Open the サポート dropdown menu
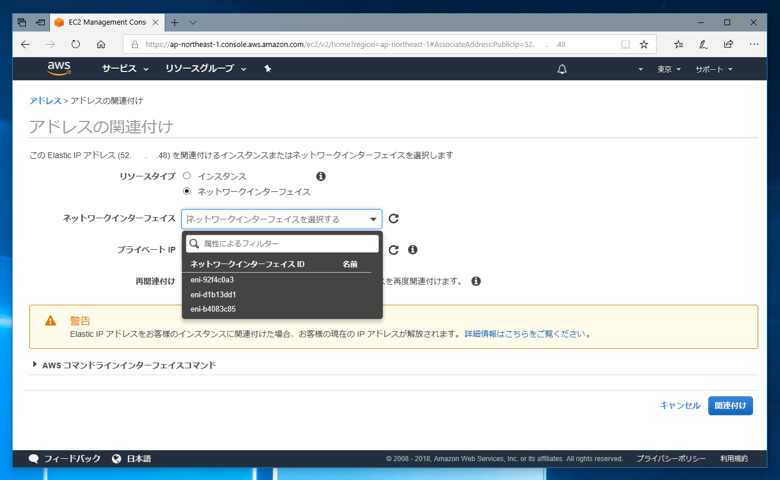The image size is (780, 480). click(x=714, y=69)
